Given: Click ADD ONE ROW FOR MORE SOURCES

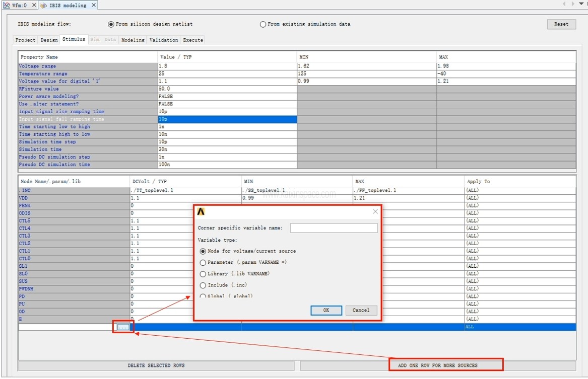Looking at the screenshot, I should (x=437, y=365).
